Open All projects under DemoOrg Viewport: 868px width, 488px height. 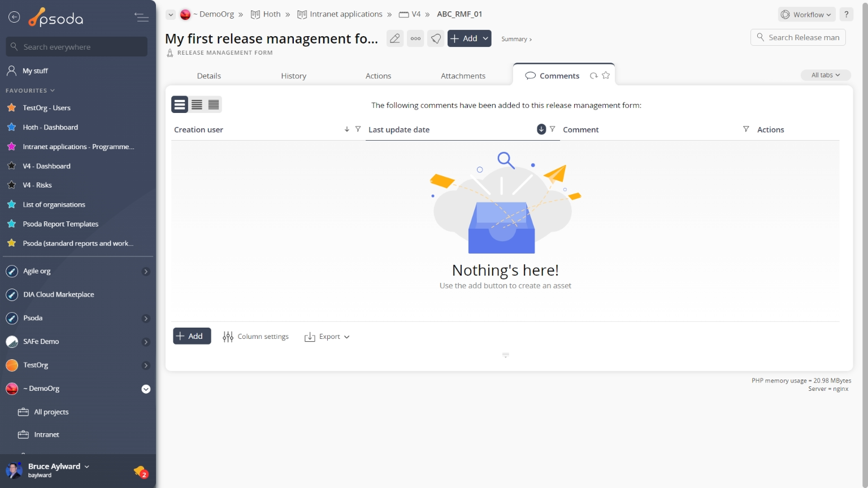(51, 412)
